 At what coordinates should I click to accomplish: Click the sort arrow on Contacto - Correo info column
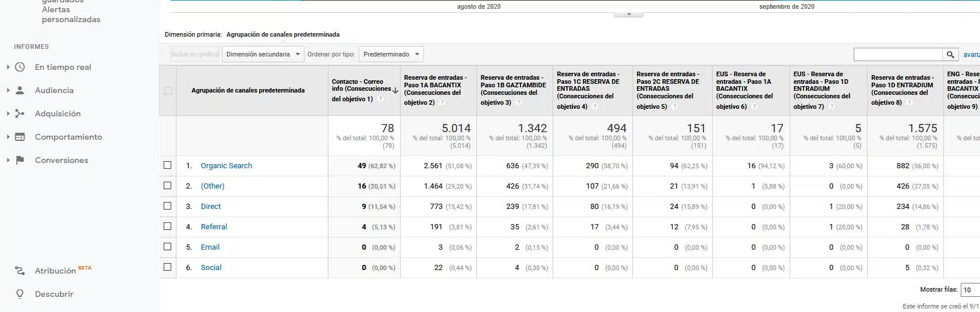[395, 90]
